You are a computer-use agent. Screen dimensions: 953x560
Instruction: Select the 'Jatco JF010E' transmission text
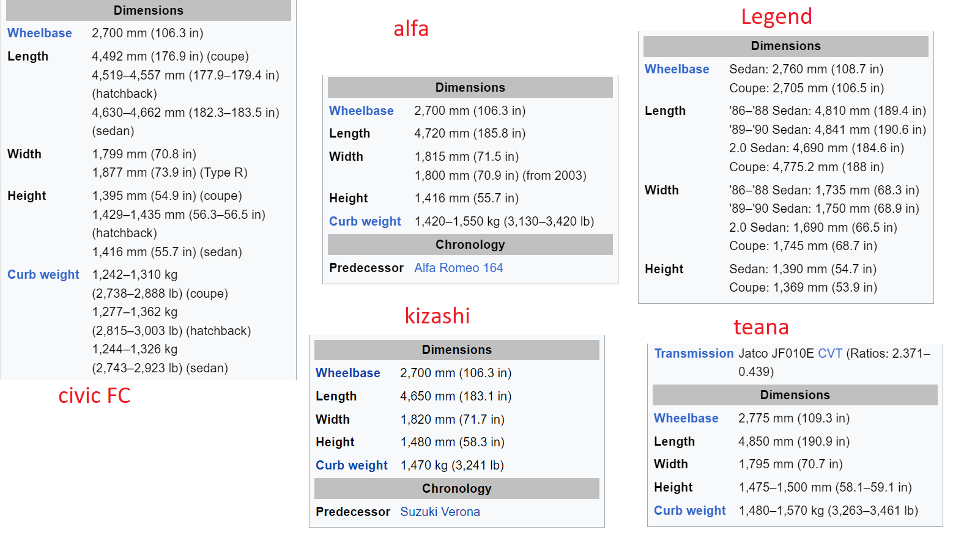coord(776,353)
